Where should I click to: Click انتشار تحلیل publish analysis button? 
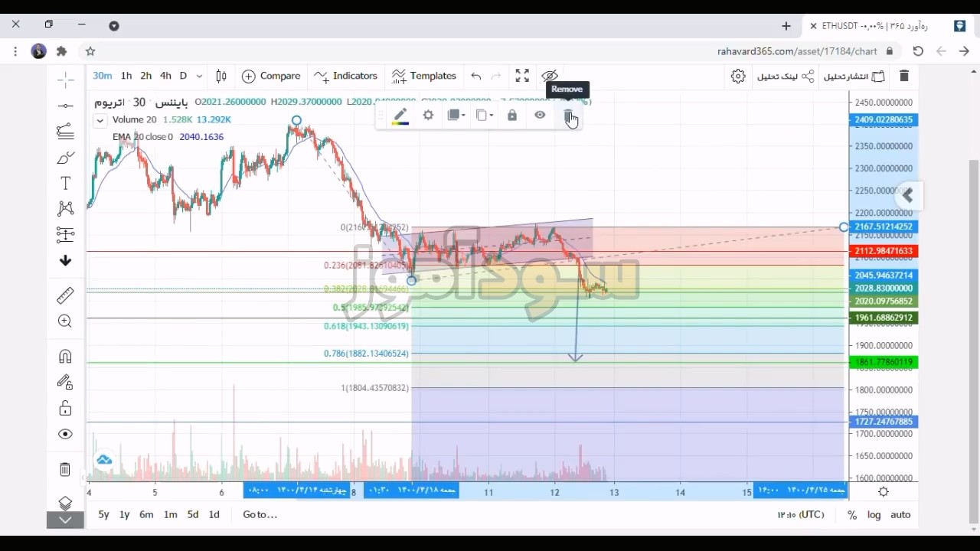coord(854,76)
